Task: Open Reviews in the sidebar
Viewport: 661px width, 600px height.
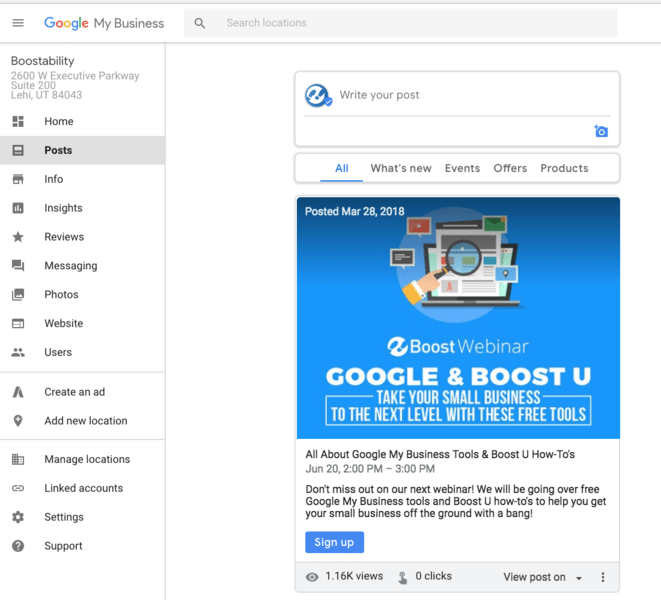Action: pos(83,237)
